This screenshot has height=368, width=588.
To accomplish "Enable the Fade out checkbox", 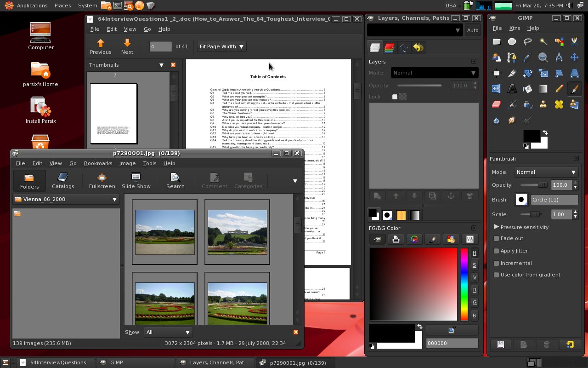I will pos(497,238).
